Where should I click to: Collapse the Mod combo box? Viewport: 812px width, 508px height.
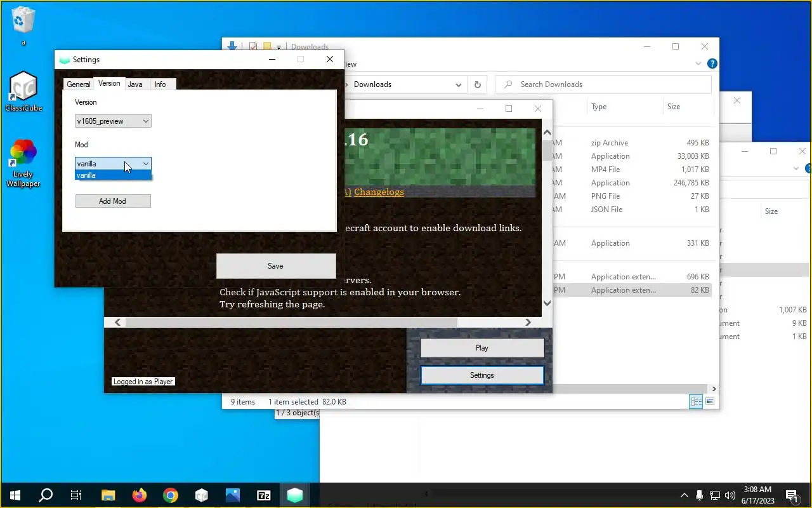[x=146, y=164]
